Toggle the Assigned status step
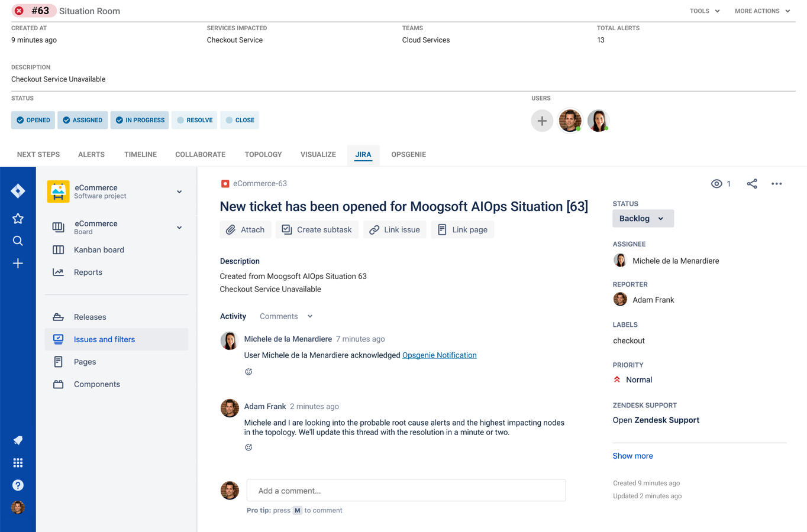 [83, 120]
